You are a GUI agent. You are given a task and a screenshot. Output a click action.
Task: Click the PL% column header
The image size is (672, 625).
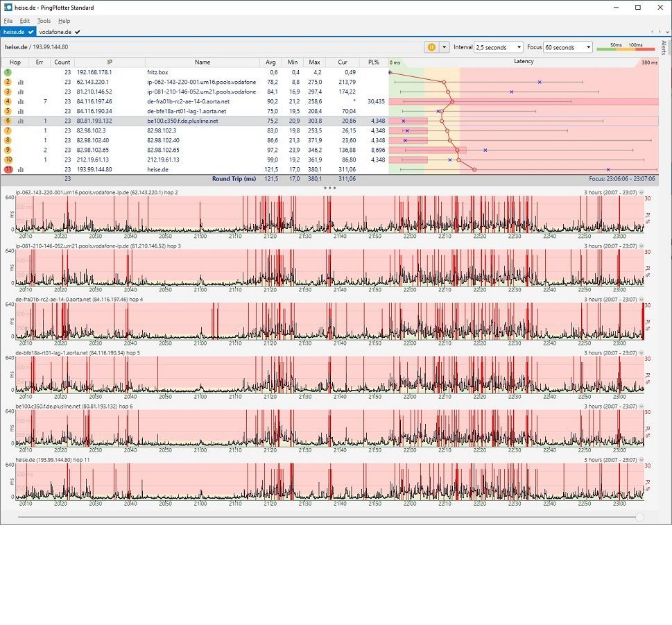(x=374, y=62)
